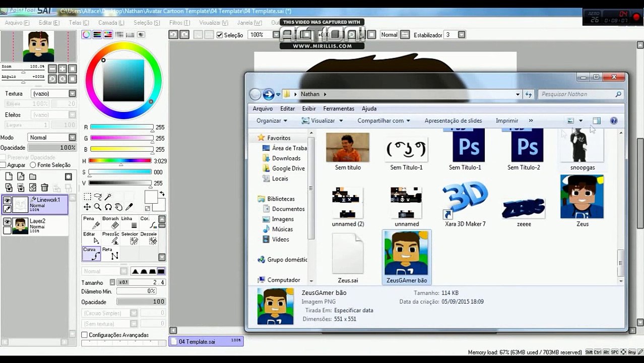Click the undo arrow in SAI toolbar
The width and height of the screenshot is (644, 363).
click(x=173, y=34)
